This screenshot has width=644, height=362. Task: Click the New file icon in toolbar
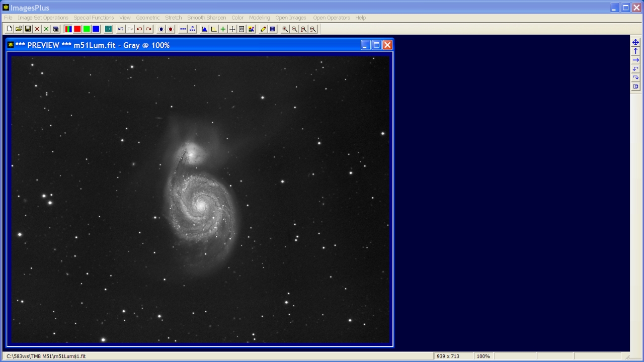click(10, 29)
